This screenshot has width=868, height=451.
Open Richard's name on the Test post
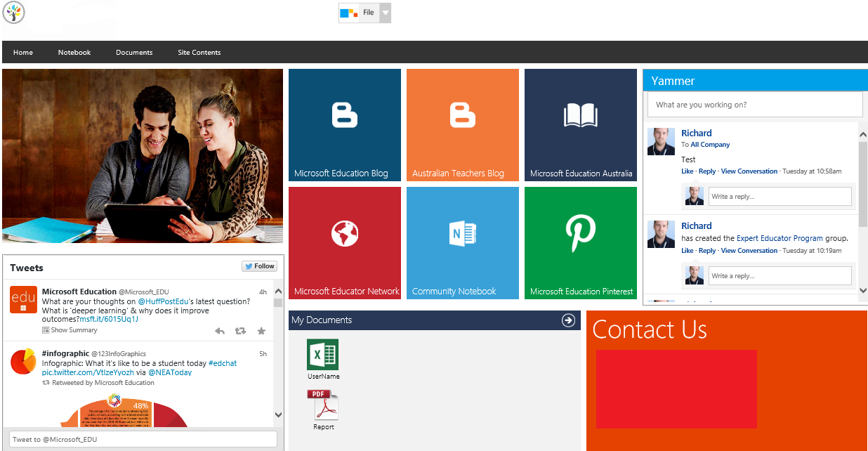[x=697, y=133]
